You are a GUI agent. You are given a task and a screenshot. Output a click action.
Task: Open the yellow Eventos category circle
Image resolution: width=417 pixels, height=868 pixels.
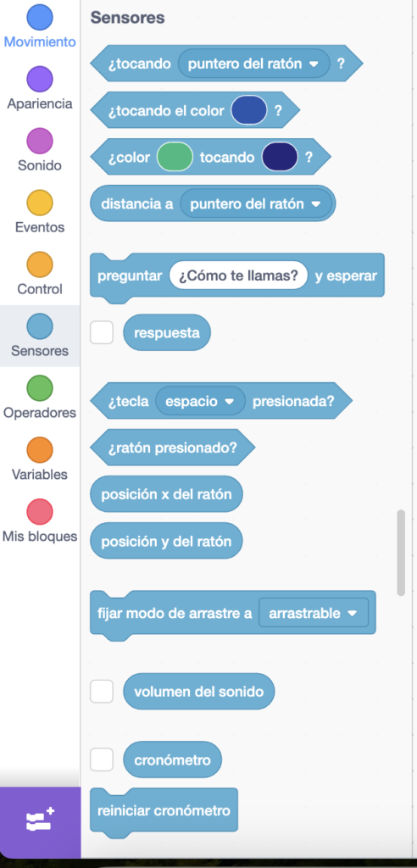click(40, 203)
